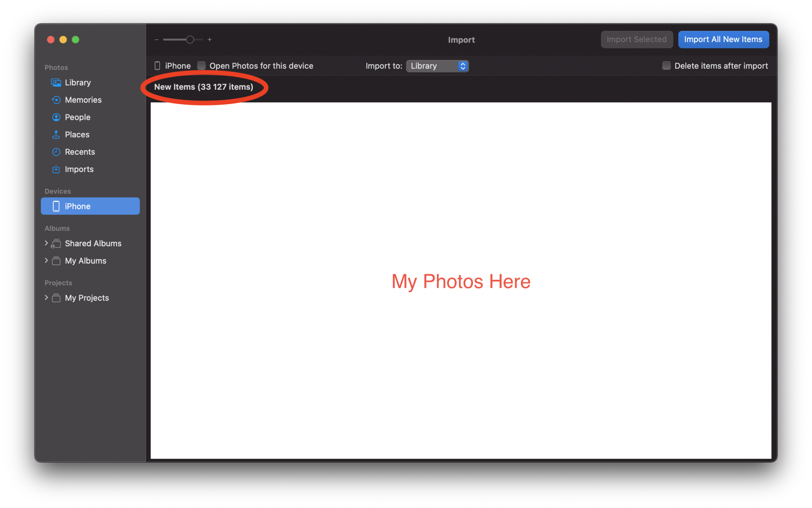Expand the My Projects folder

pyautogui.click(x=46, y=297)
